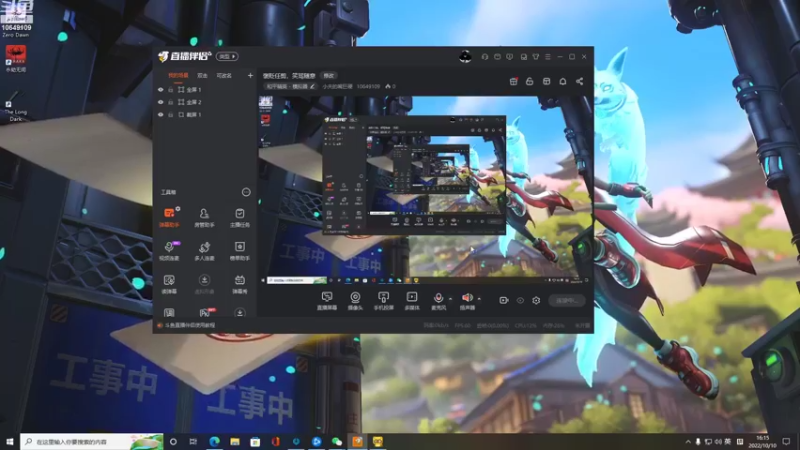
Task: Open File Explorer from the taskbar
Action: 235,441
